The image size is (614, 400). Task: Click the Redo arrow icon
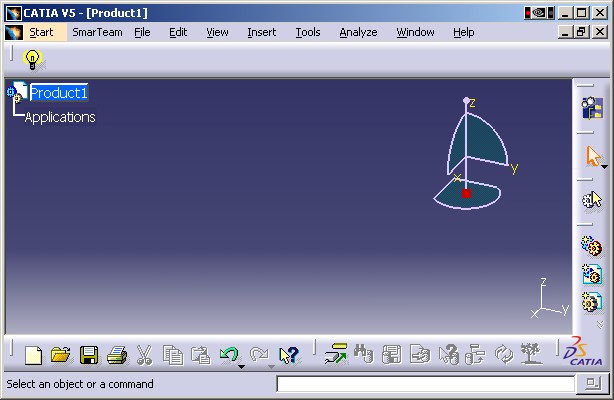point(259,355)
